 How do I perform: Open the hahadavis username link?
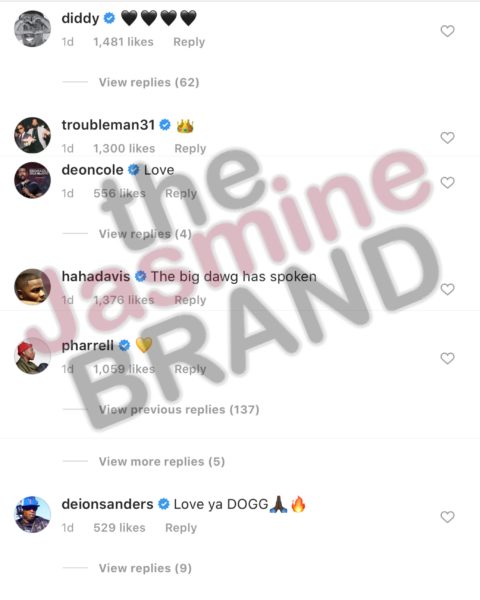(x=96, y=276)
